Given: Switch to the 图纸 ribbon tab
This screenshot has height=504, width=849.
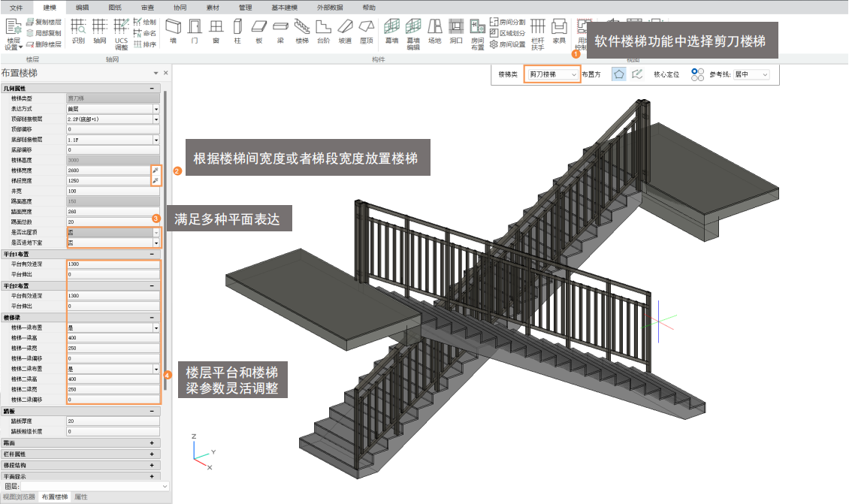Looking at the screenshot, I should [115, 7].
